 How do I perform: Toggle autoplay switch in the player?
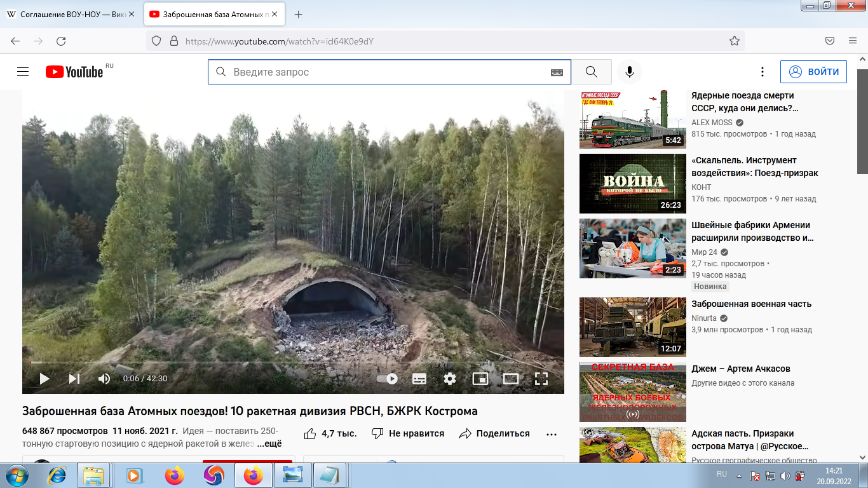pyautogui.click(x=388, y=379)
